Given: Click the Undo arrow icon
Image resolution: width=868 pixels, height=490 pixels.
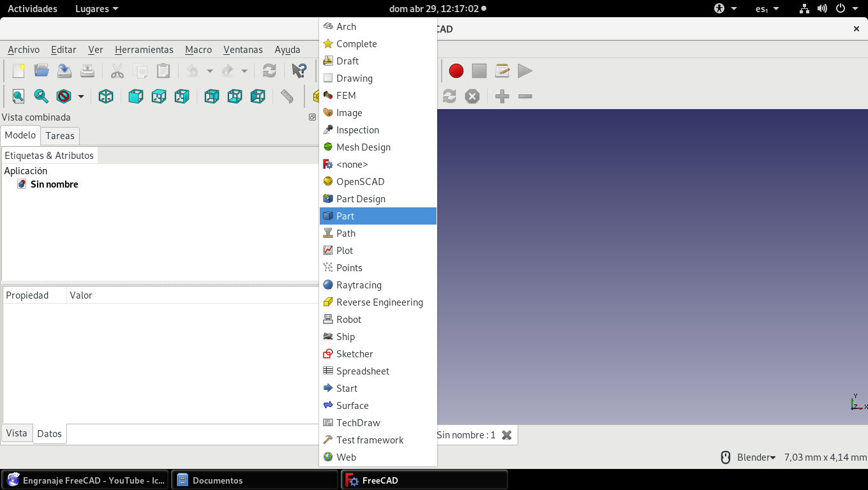Looking at the screenshot, I should (x=193, y=71).
